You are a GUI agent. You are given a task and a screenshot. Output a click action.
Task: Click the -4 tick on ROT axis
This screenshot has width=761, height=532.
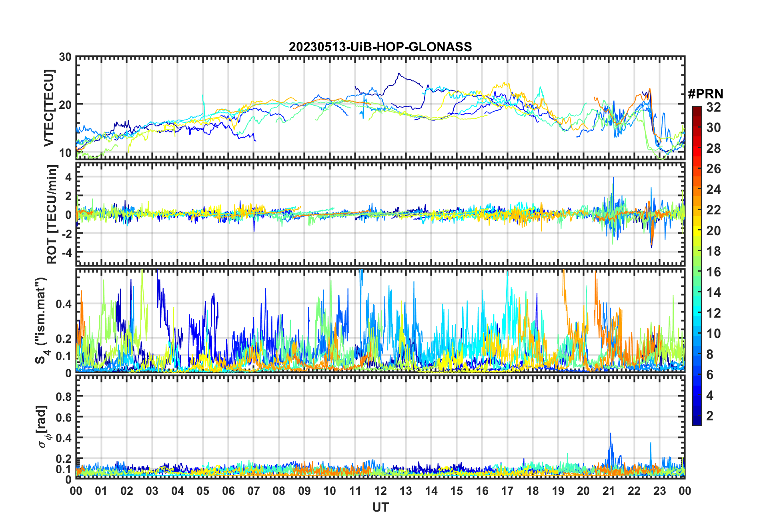pyautogui.click(x=66, y=252)
